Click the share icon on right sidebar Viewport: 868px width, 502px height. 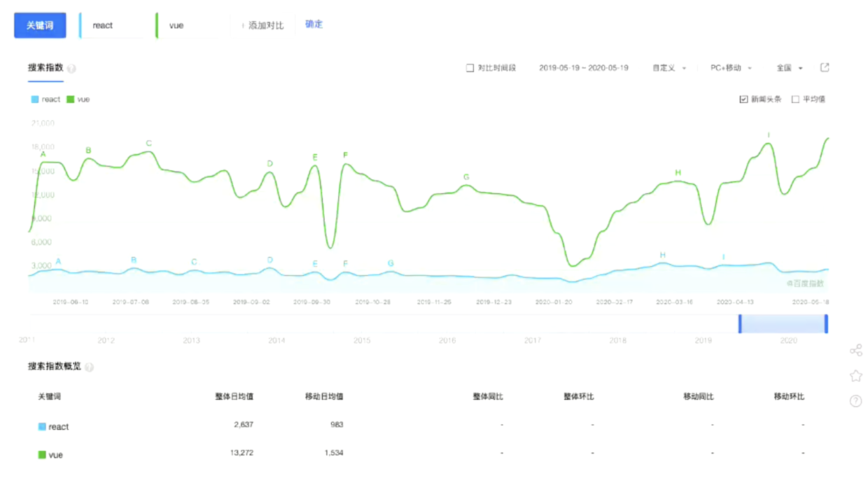(x=855, y=351)
